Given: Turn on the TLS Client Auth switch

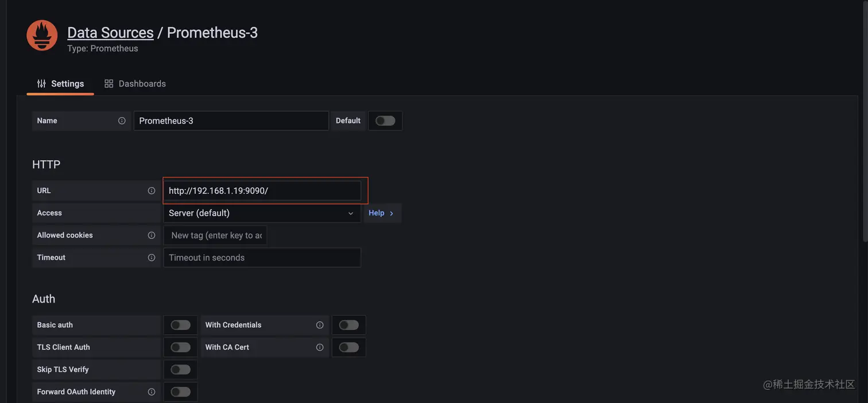Looking at the screenshot, I should coord(180,347).
